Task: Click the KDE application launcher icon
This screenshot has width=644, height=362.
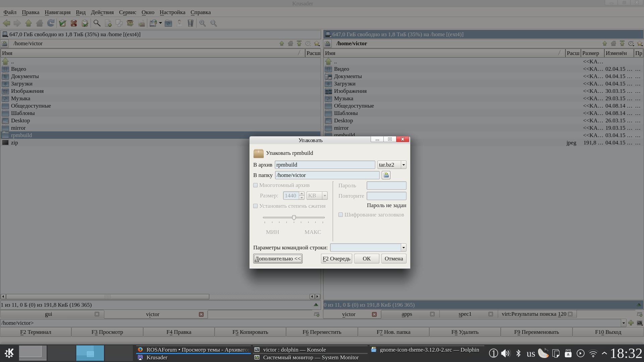Action: (9, 353)
